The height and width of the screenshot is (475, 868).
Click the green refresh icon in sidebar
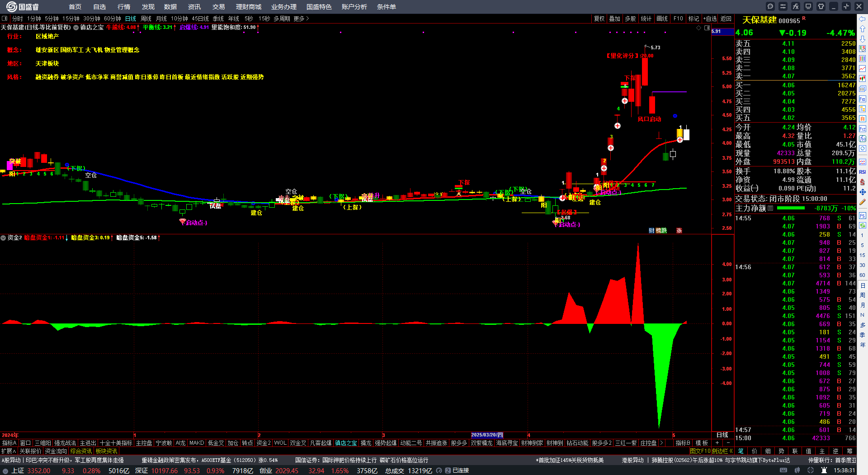863,225
